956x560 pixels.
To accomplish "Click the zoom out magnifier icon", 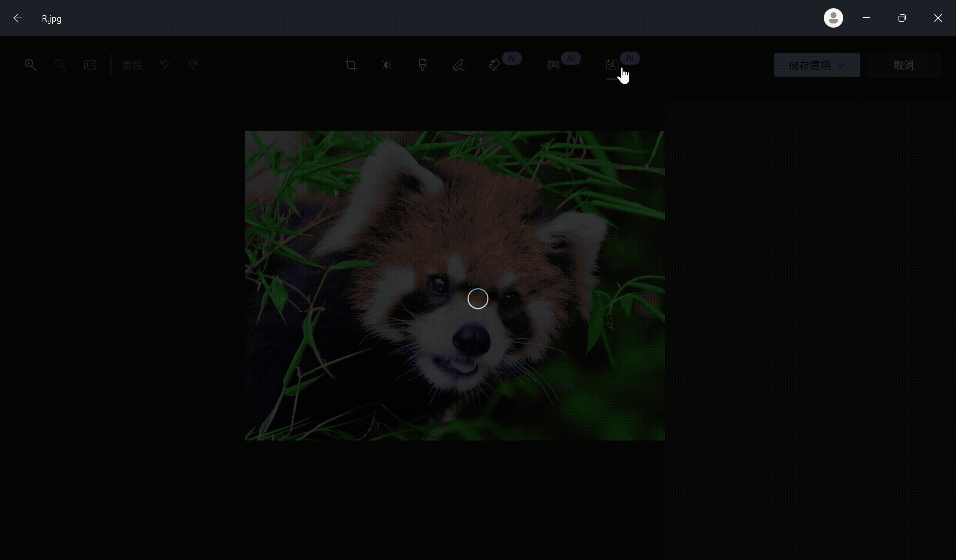I will 60,65.
